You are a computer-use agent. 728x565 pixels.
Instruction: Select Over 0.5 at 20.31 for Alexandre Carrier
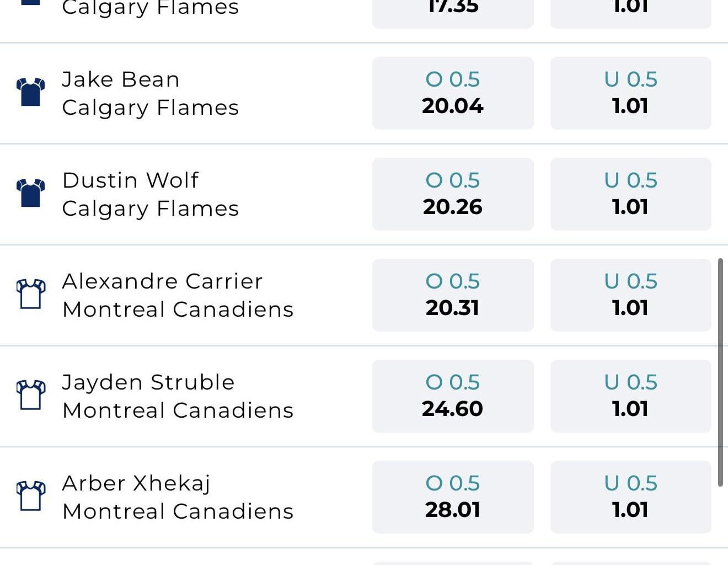tap(452, 294)
